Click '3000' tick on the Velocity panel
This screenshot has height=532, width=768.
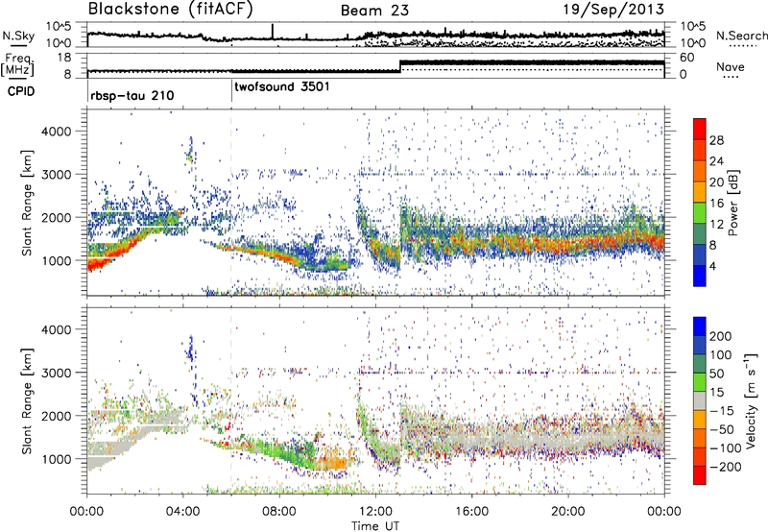point(56,373)
